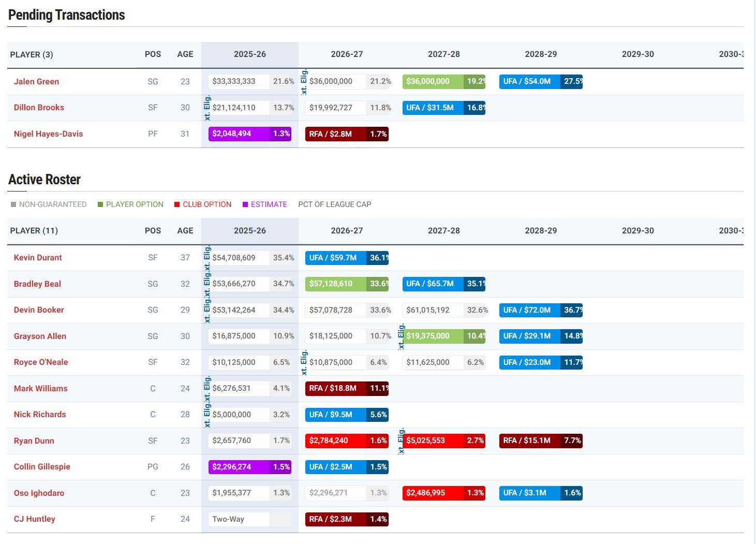Open Kevin Durant's player profile
This screenshot has height=544, width=756.
click(x=38, y=258)
